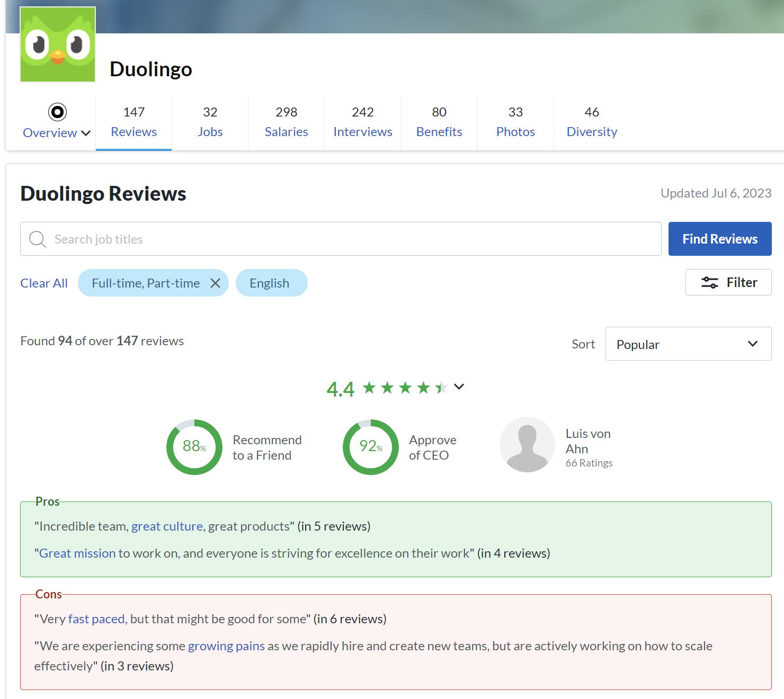Select the Full-time, Part-time filter chip

pos(153,283)
